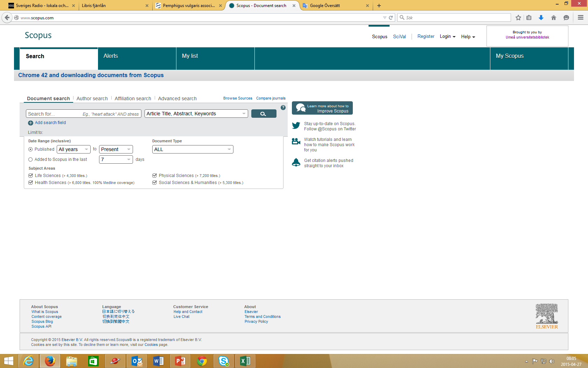Launch PowerPoint from the taskbar
This screenshot has height=368, width=588.
(180, 361)
